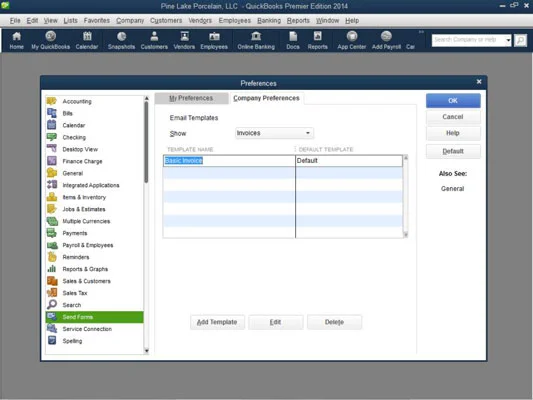Select Checking preference category
This screenshot has width=533, height=400.
point(94,137)
